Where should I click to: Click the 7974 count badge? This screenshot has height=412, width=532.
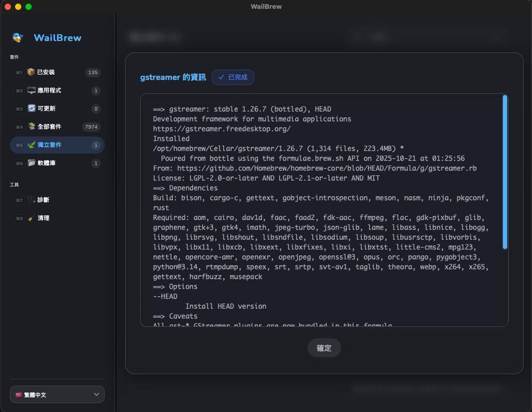(x=91, y=127)
